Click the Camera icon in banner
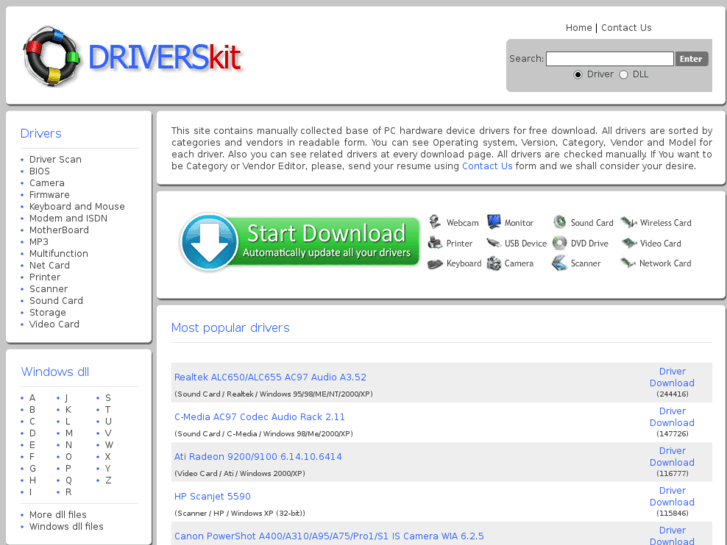This screenshot has height=545, width=727. tap(494, 263)
